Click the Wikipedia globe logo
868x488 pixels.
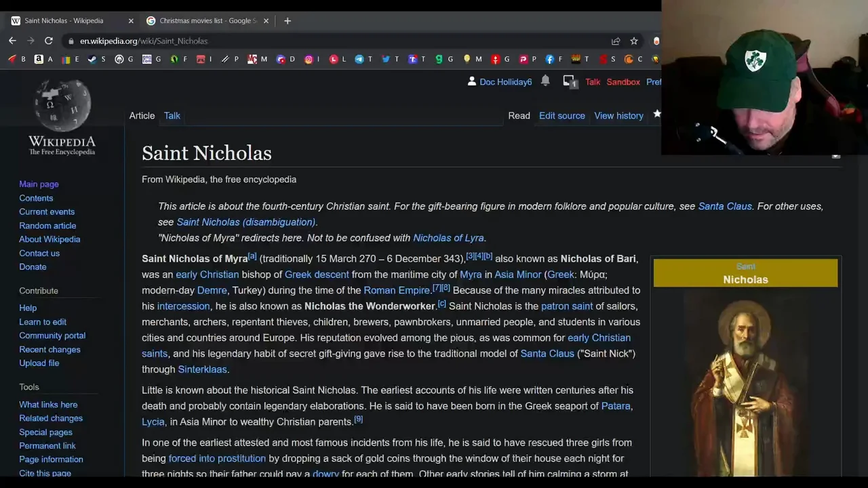click(x=62, y=106)
